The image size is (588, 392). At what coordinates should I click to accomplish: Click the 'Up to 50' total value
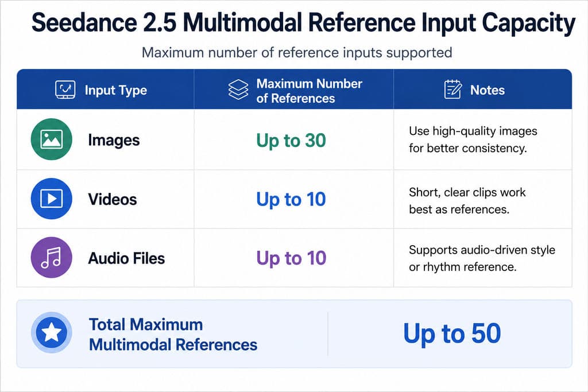[x=452, y=333]
